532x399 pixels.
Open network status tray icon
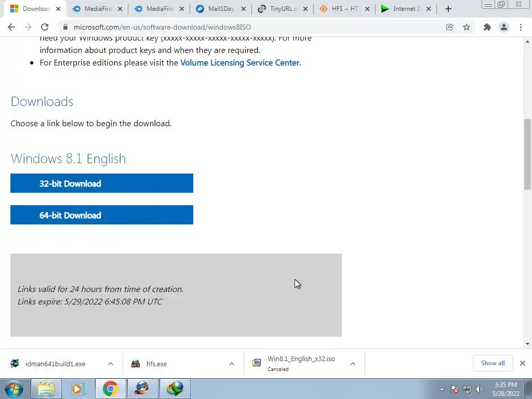467,389
